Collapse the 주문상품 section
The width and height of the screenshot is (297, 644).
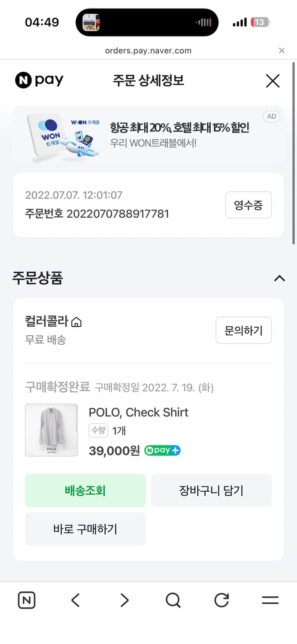tap(279, 279)
